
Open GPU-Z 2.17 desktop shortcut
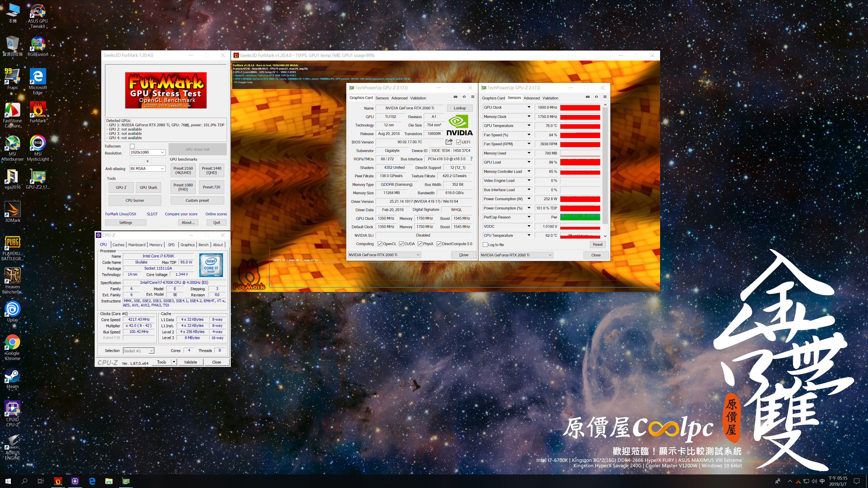point(37,179)
